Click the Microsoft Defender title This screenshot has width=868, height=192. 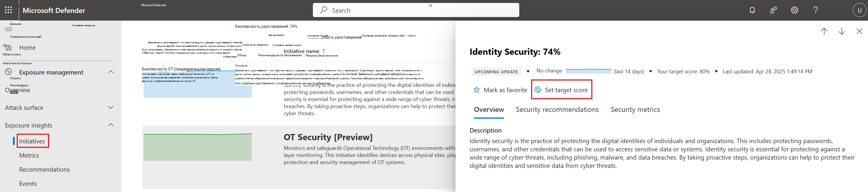tap(54, 10)
